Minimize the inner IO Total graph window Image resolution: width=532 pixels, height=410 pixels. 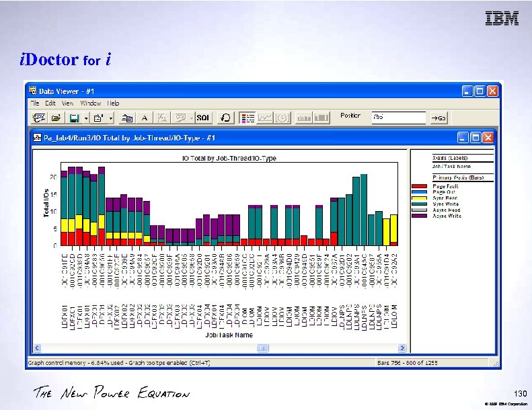pos(463,138)
